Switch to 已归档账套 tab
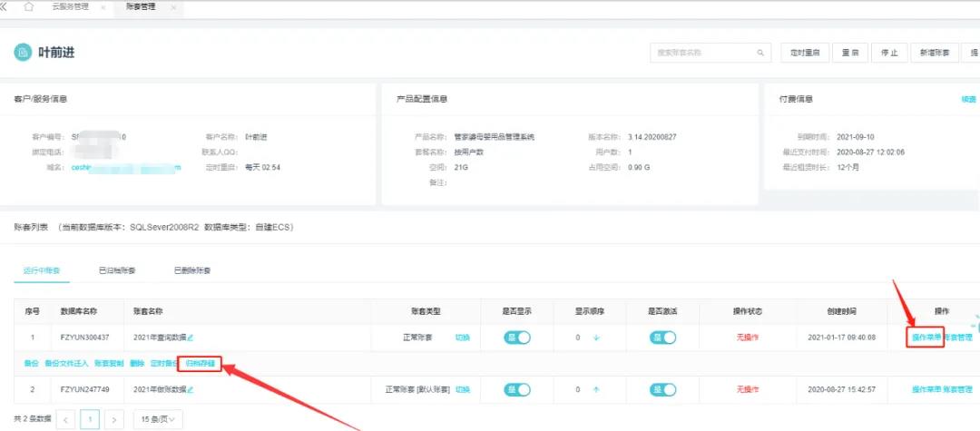The width and height of the screenshot is (980, 431). tap(118, 270)
